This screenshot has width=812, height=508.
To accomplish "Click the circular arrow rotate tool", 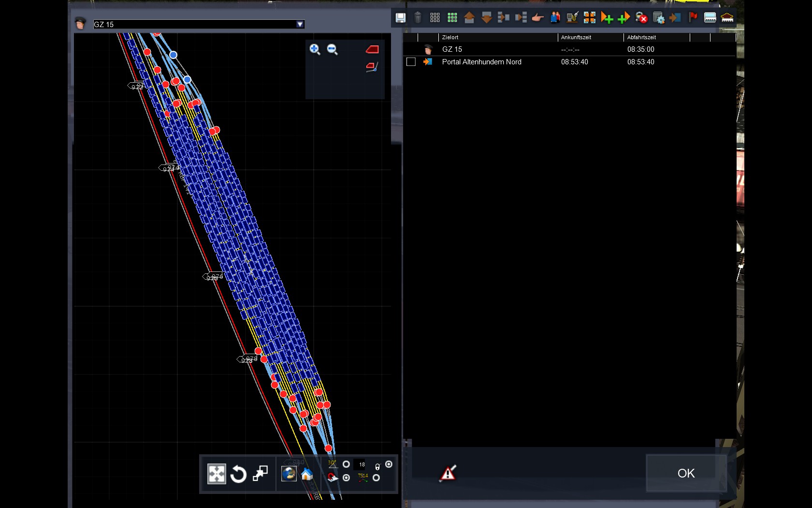I will pos(238,474).
